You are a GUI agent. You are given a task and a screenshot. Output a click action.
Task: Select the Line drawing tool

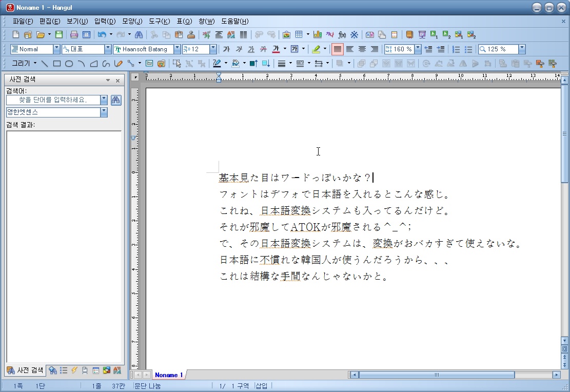click(x=44, y=64)
